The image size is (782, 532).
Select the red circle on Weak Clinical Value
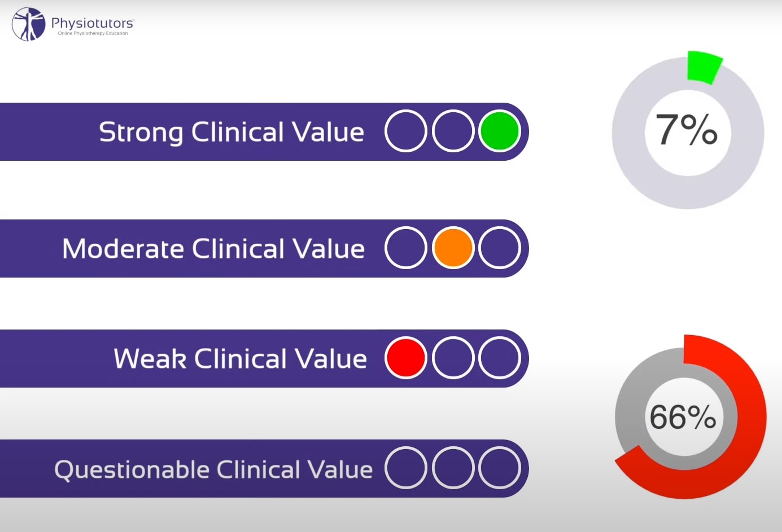[406, 358]
